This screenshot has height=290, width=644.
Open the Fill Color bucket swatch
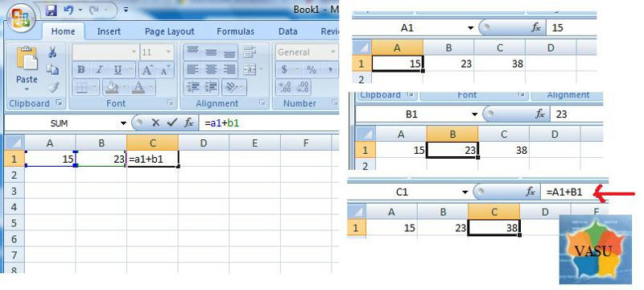110,87
